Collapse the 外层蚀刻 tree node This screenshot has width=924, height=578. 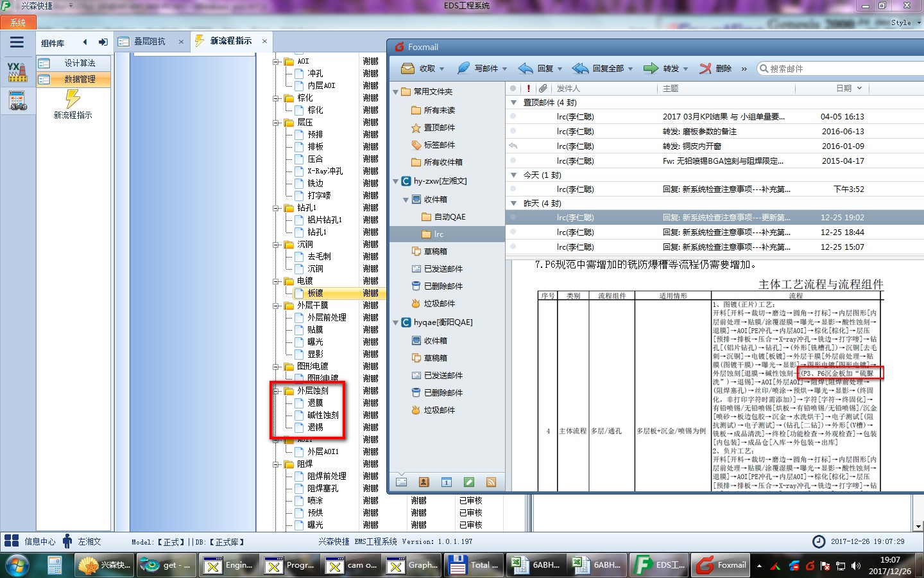277,390
